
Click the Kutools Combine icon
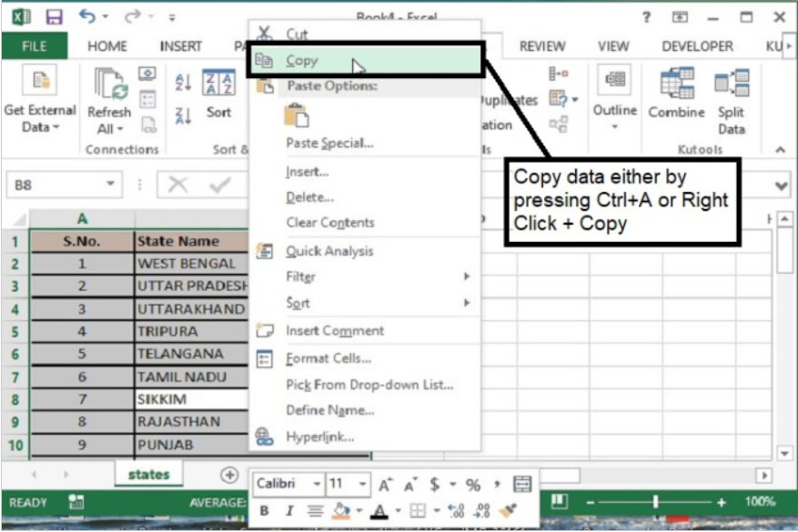tap(677, 84)
